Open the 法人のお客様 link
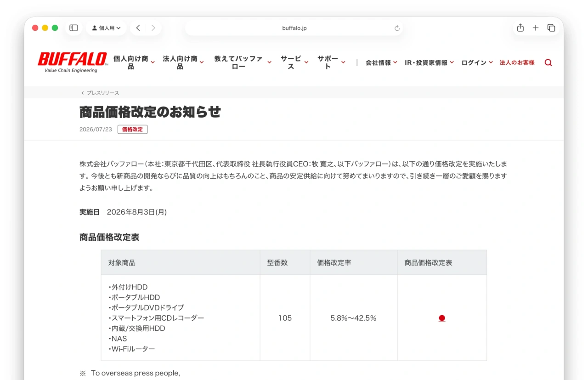 tap(517, 62)
